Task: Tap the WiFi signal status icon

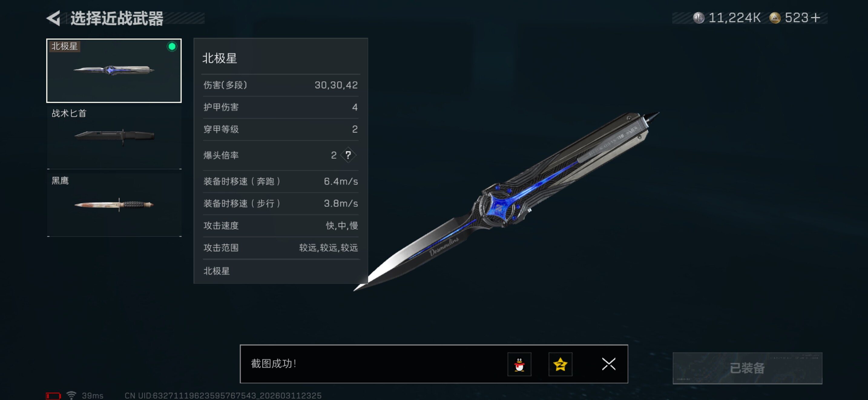Action: coord(71,395)
